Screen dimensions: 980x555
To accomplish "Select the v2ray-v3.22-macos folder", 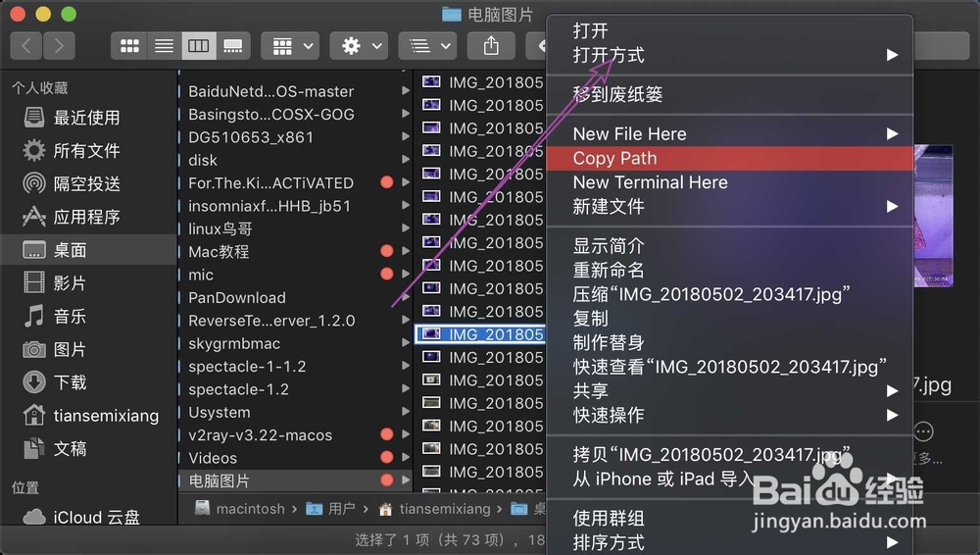I will point(295,435).
